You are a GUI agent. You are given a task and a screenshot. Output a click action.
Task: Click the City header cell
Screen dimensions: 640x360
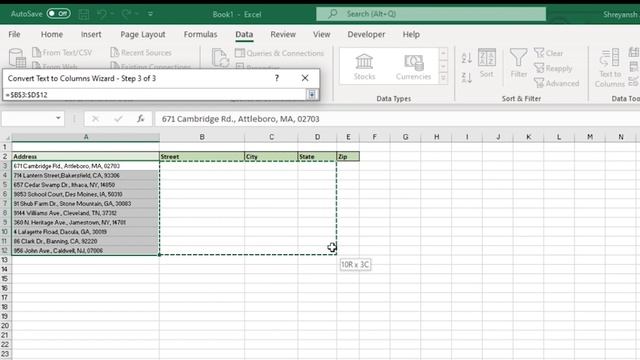click(x=271, y=156)
